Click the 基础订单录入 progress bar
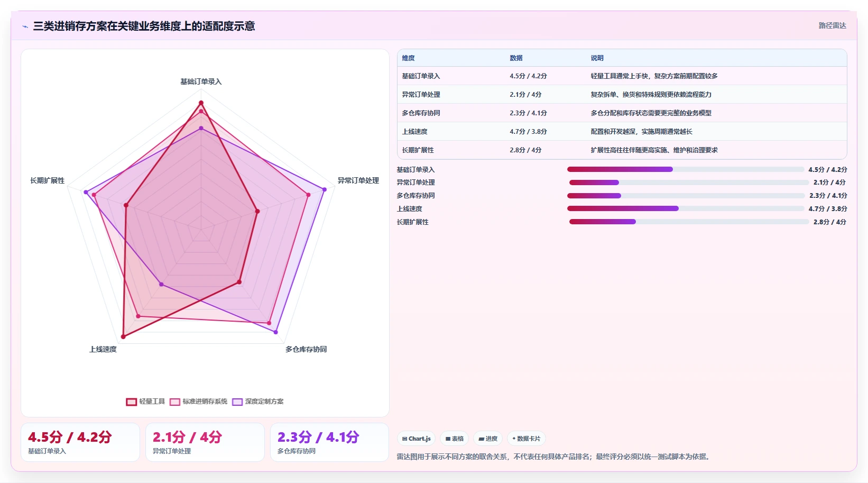 pos(686,169)
